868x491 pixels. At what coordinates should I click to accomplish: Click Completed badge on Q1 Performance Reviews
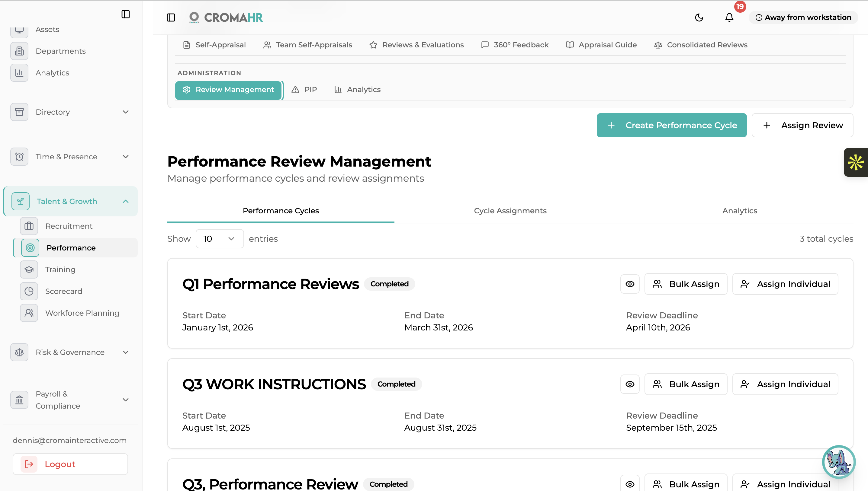click(x=390, y=284)
